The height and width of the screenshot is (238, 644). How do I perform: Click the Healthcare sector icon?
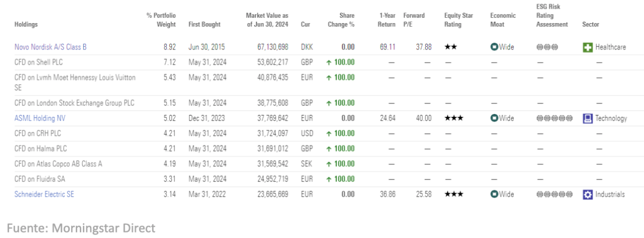[587, 47]
